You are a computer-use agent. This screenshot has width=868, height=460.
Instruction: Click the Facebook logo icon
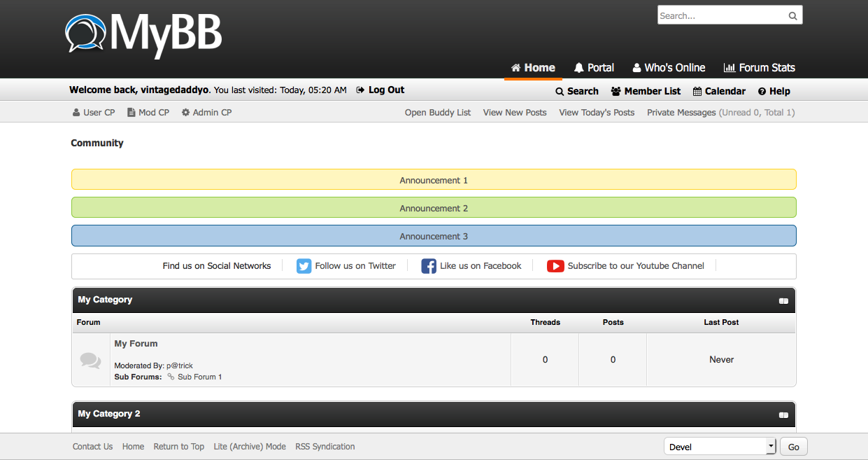pyautogui.click(x=429, y=266)
